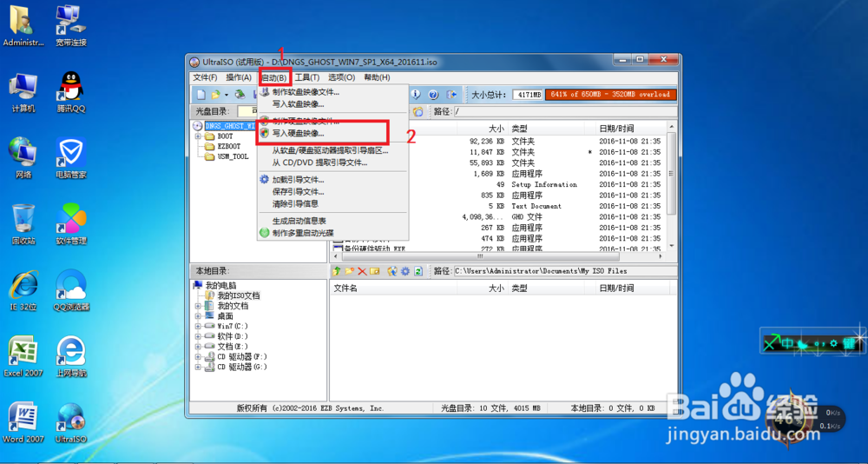Select the 上网导航 desktop icon

[71, 356]
